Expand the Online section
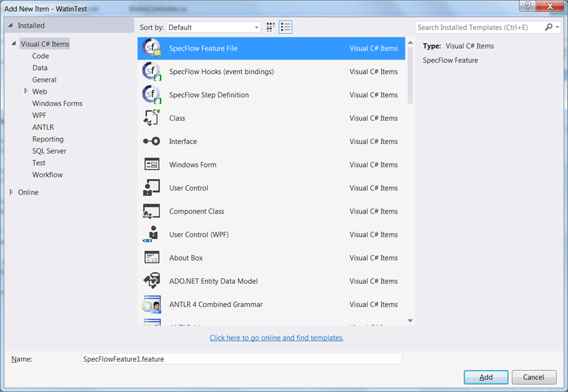 tap(11, 192)
